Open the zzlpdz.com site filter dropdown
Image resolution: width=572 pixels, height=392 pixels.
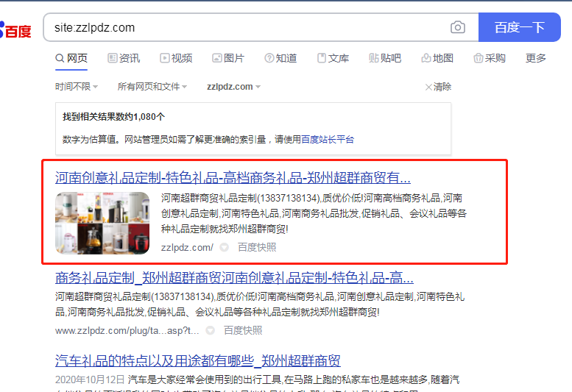tap(233, 87)
